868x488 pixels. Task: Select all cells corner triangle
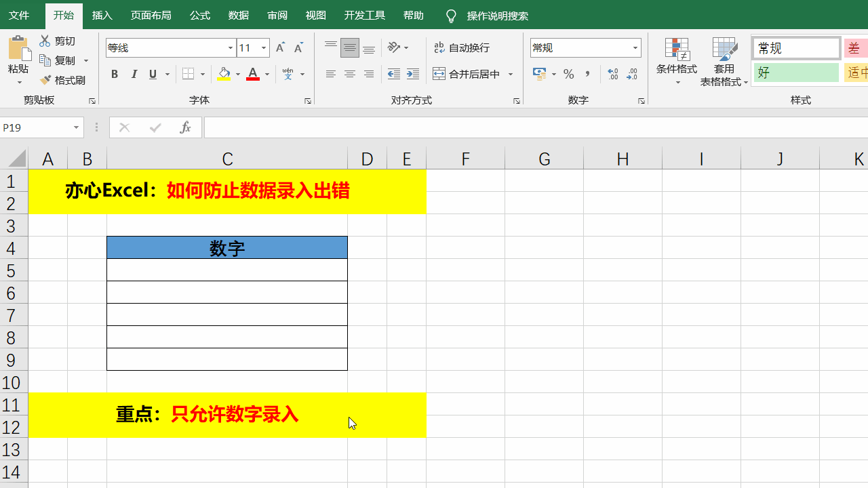[x=17, y=159]
